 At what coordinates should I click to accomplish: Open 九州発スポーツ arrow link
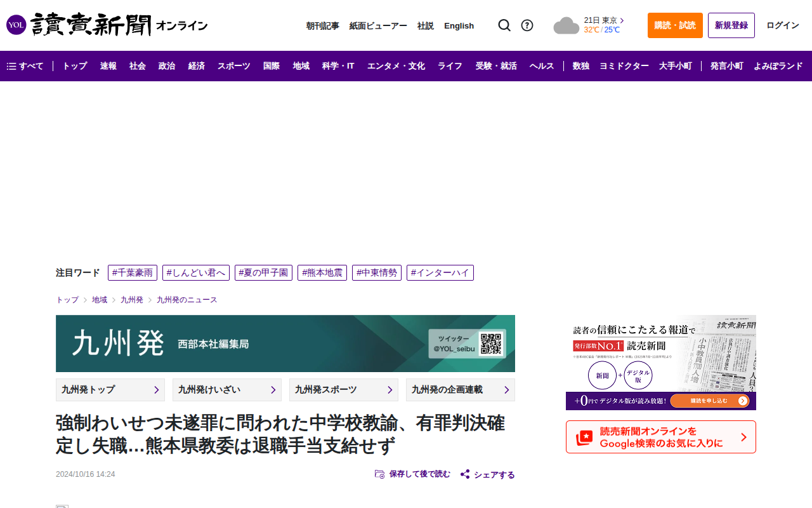pyautogui.click(x=344, y=390)
